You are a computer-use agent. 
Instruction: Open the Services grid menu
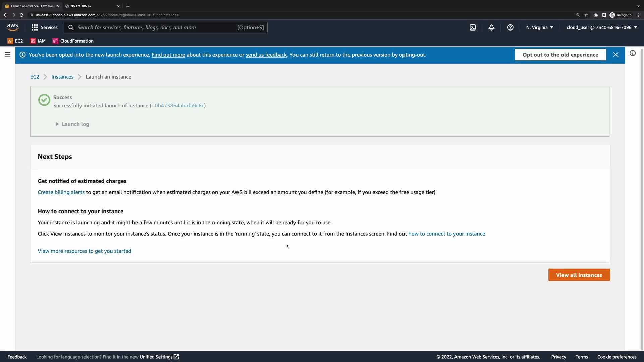click(44, 27)
